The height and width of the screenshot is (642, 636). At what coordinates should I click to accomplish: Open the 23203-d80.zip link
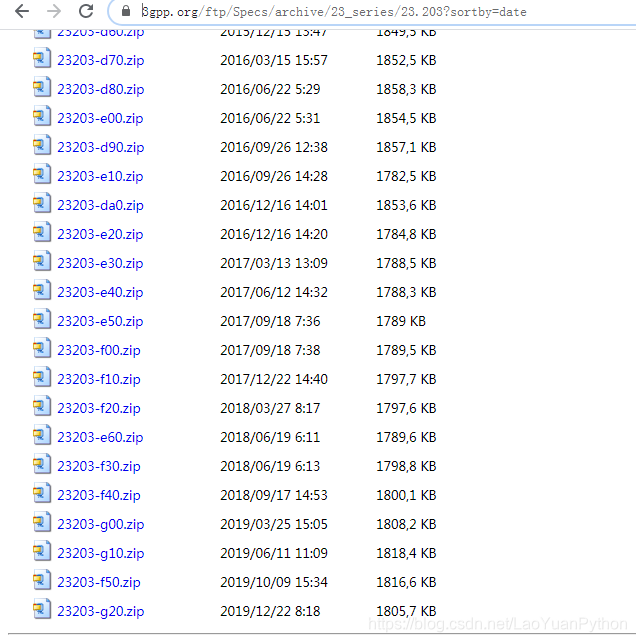[101, 89]
